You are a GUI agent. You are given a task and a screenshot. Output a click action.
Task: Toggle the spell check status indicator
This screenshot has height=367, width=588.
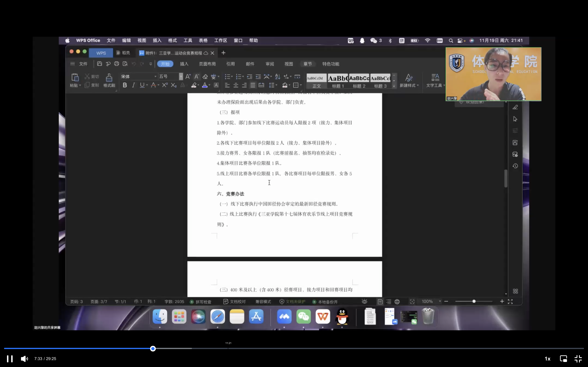(201, 302)
